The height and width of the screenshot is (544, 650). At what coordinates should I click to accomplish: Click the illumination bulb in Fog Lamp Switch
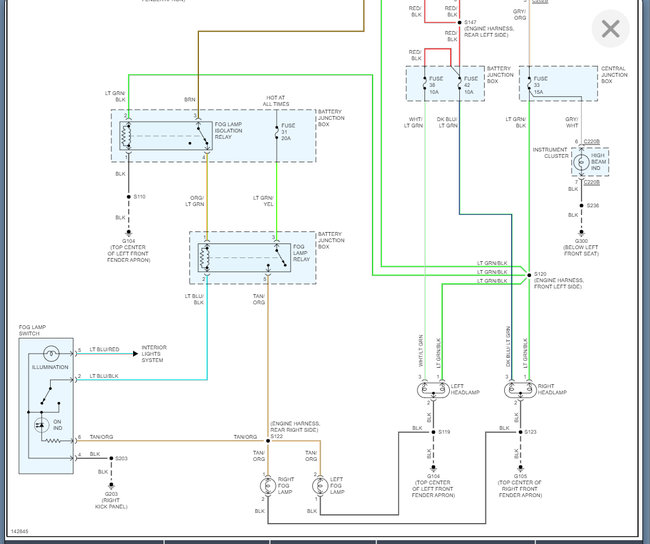coord(51,354)
